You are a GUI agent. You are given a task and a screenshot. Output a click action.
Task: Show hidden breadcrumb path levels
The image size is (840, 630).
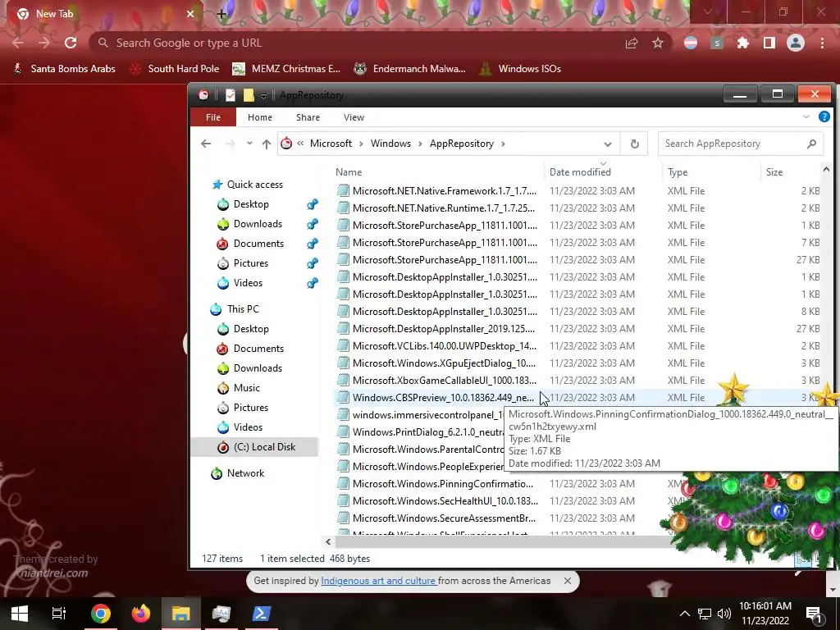(300, 144)
